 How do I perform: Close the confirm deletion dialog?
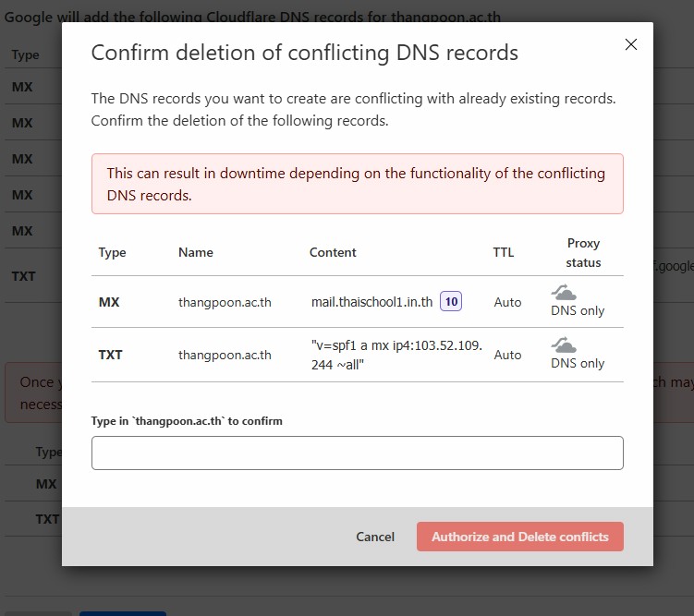(631, 44)
